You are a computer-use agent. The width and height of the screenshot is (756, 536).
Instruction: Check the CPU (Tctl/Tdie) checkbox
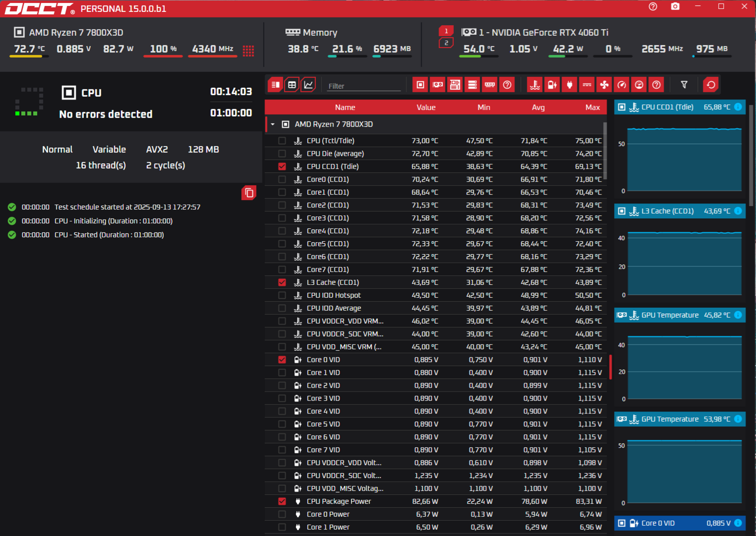point(282,140)
